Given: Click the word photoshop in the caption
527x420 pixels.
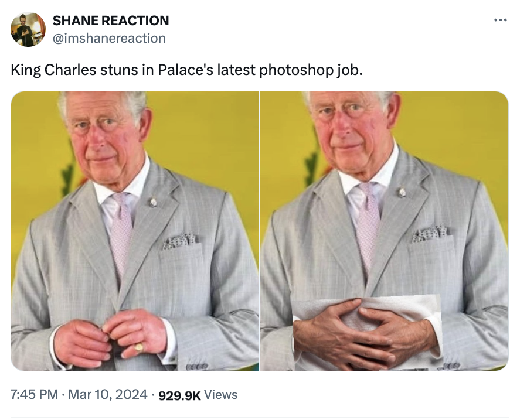Looking at the screenshot, I should [295, 69].
